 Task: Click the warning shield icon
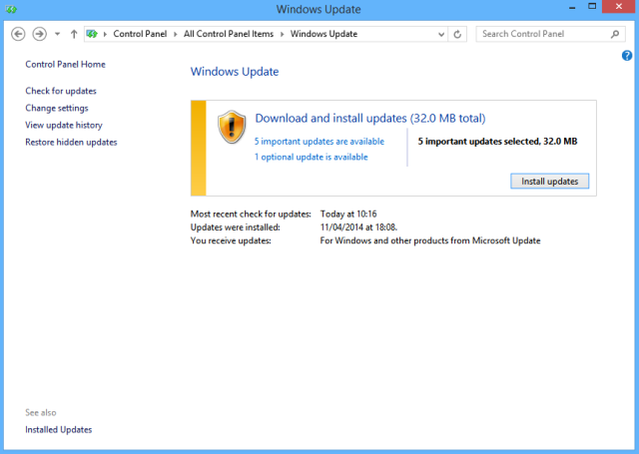pyautogui.click(x=231, y=127)
